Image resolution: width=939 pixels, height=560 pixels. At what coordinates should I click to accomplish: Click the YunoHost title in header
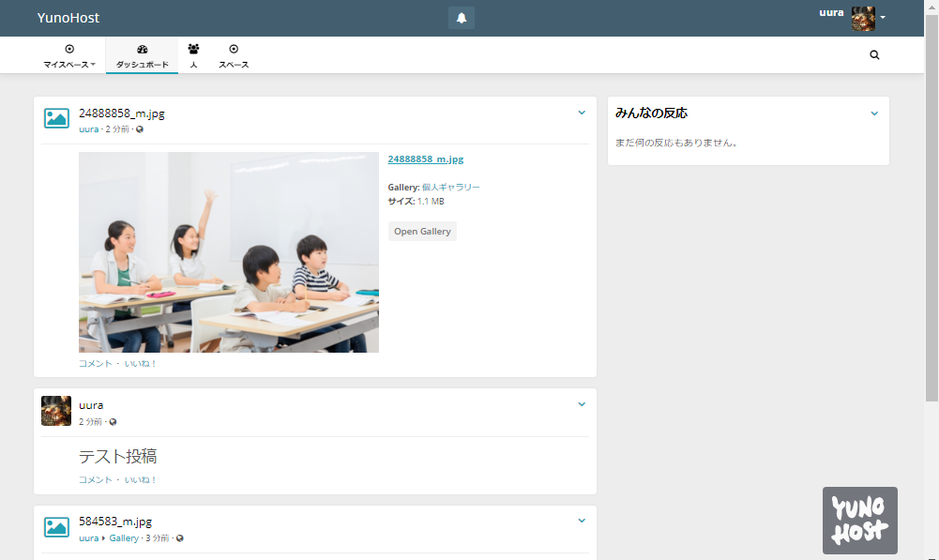tap(68, 18)
